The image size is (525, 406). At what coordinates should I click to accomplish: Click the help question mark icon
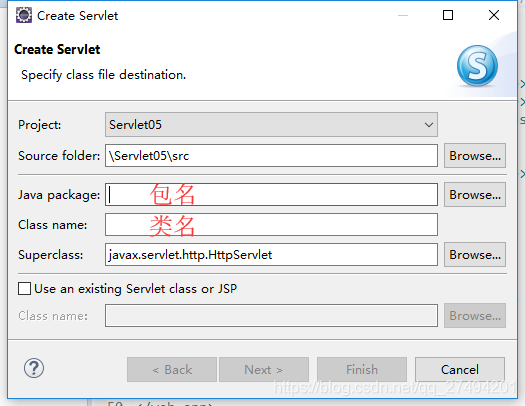click(33, 368)
